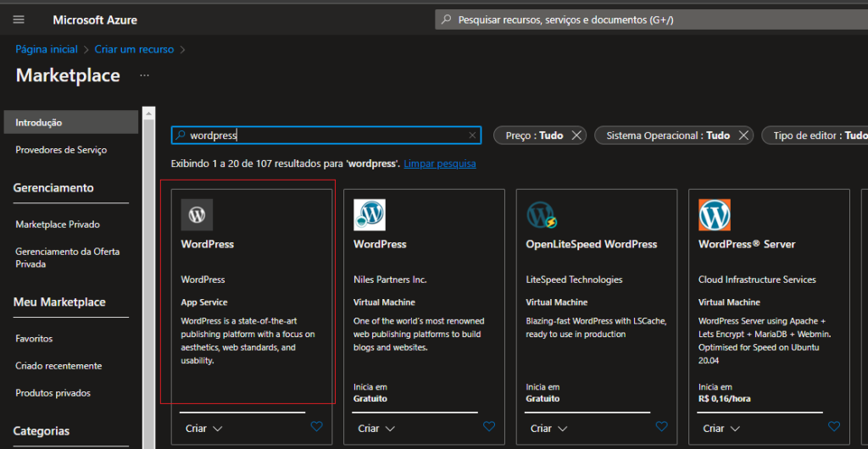Click OpenLiteSpeed WordPress logo icon
Viewport: 868px width, 449px height.
(542, 214)
